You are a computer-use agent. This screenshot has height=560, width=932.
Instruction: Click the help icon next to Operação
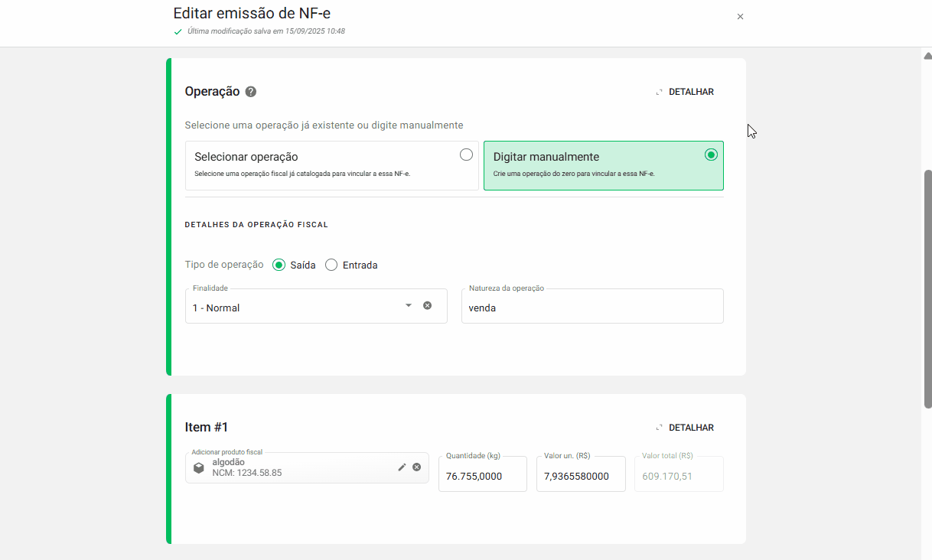(251, 91)
